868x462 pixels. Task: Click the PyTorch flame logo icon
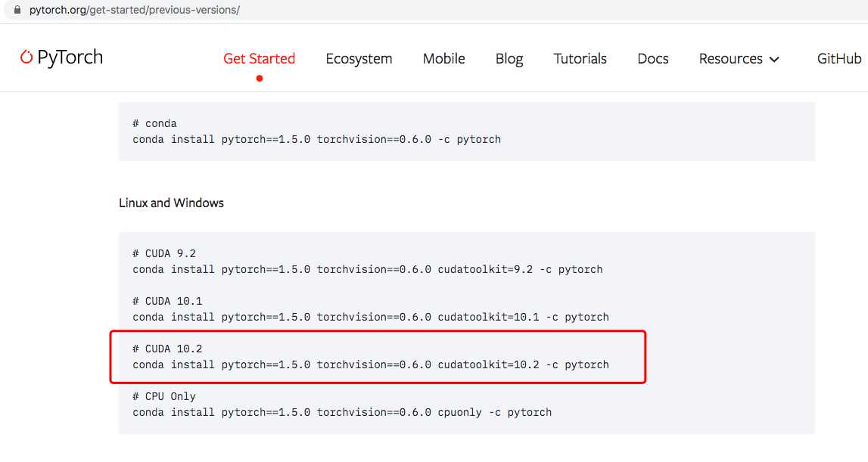pos(26,57)
